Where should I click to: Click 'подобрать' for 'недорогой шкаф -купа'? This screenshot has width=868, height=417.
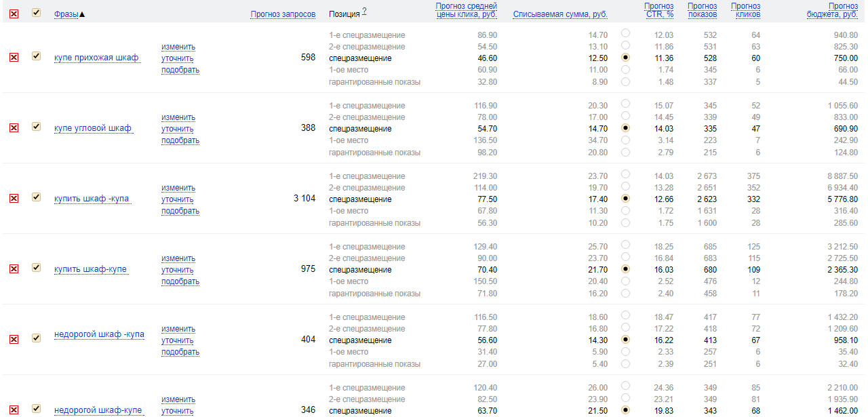click(180, 352)
